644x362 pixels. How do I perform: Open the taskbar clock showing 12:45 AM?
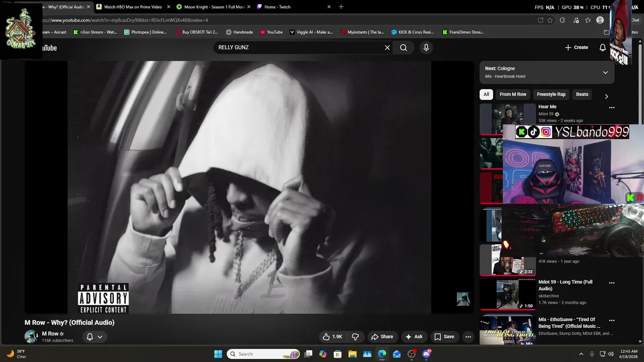tap(629, 354)
